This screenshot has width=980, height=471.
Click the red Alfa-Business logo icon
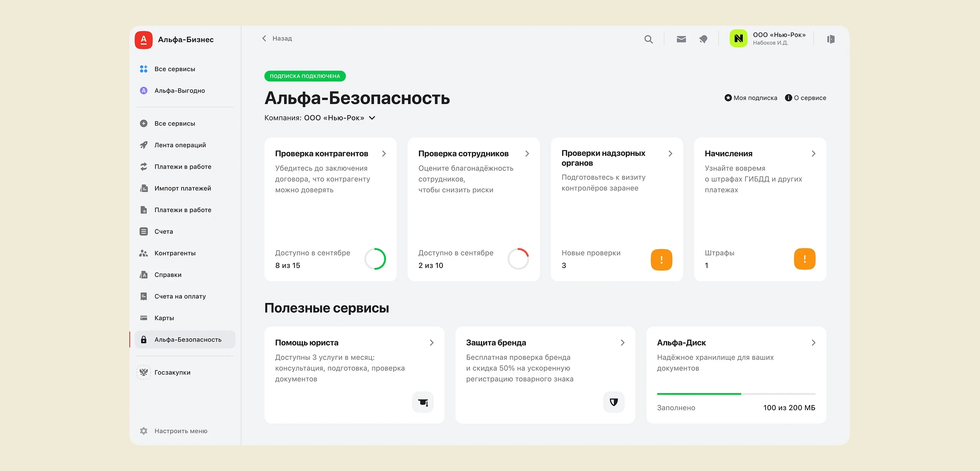tap(143, 40)
